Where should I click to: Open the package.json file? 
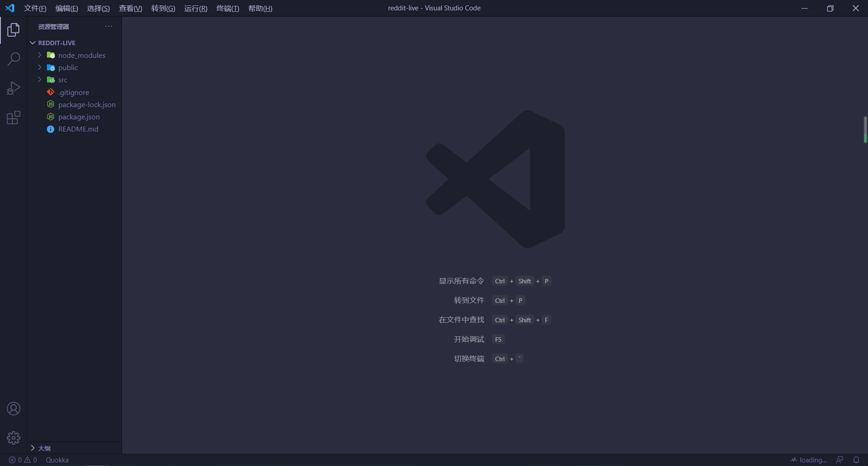79,117
